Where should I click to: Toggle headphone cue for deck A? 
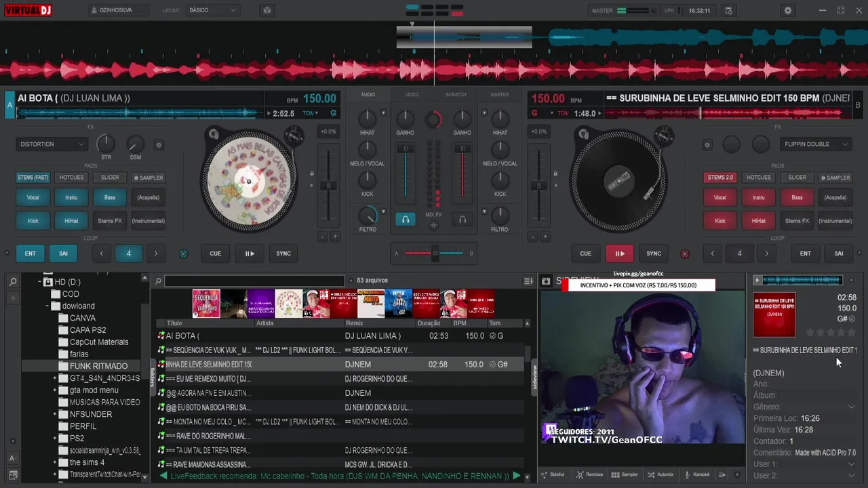(x=406, y=220)
